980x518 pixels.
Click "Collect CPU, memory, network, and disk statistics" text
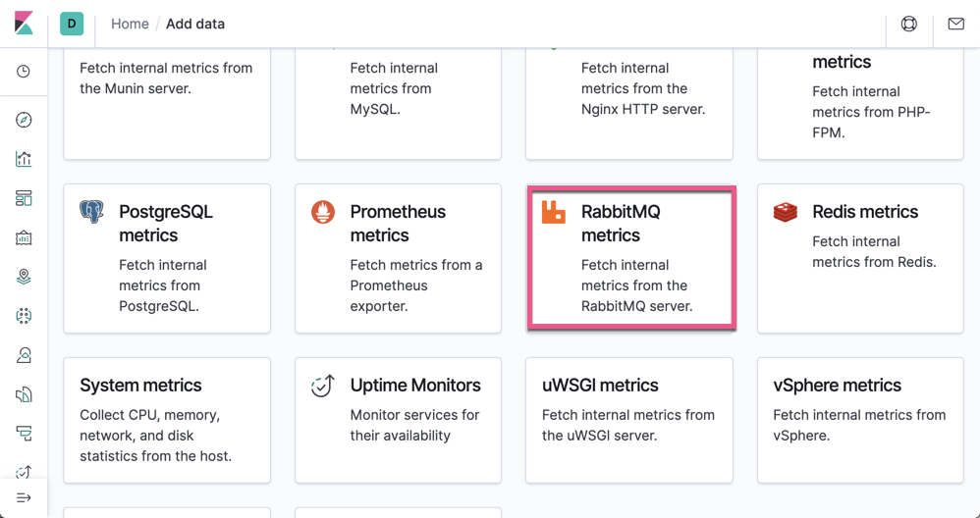[155, 436]
